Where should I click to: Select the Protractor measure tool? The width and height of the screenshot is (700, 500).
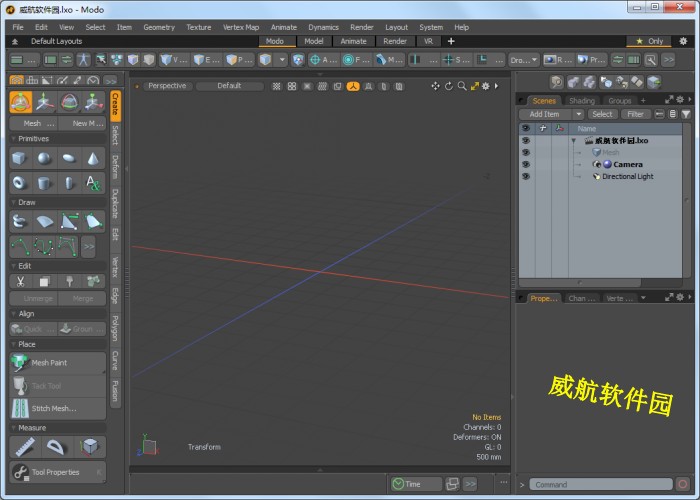point(57,447)
